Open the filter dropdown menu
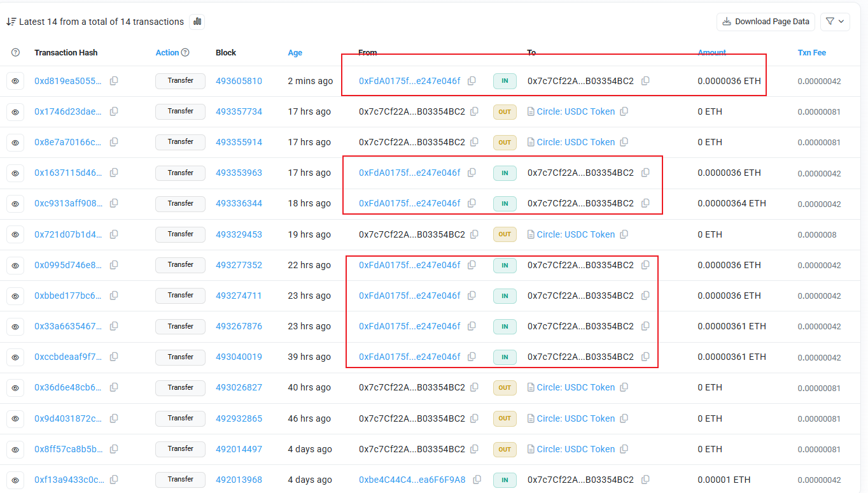The width and height of the screenshot is (868, 493). pyautogui.click(x=835, y=22)
